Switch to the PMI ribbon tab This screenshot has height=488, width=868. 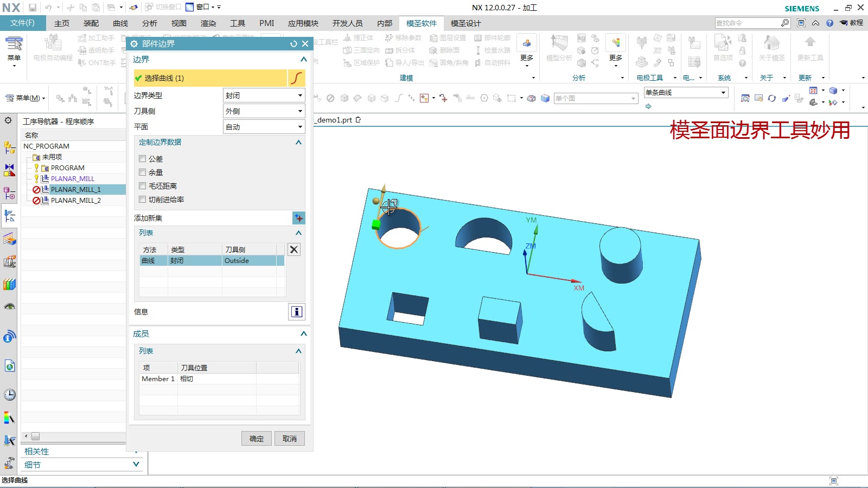click(267, 23)
